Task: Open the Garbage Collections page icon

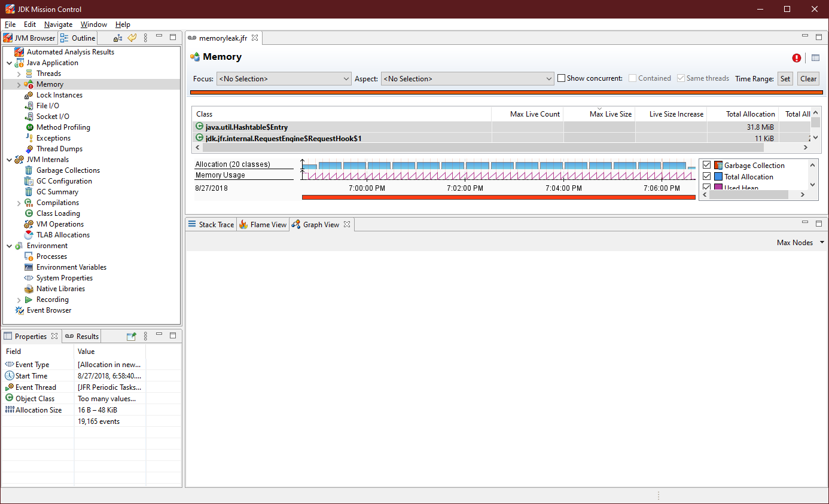Action: pos(29,170)
